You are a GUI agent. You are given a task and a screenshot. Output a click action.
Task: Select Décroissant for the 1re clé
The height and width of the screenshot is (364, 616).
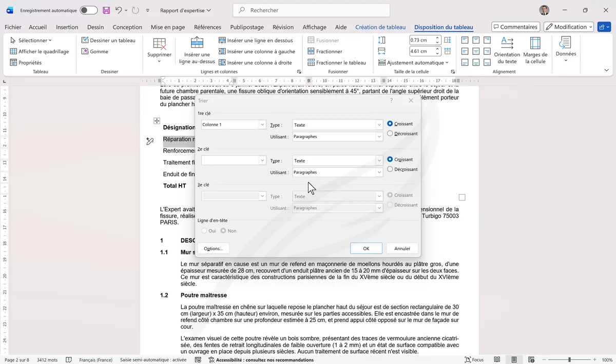click(x=390, y=133)
